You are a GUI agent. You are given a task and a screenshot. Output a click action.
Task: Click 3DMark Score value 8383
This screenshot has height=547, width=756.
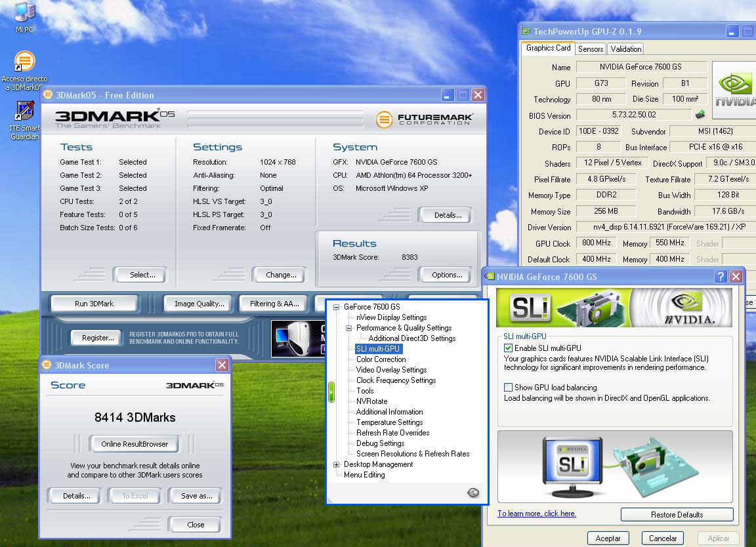pos(409,257)
